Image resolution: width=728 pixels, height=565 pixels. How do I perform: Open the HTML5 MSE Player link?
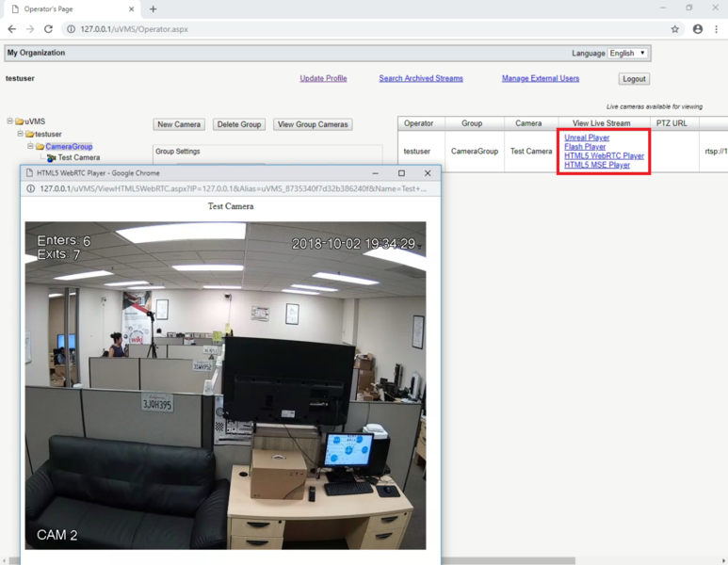597,165
